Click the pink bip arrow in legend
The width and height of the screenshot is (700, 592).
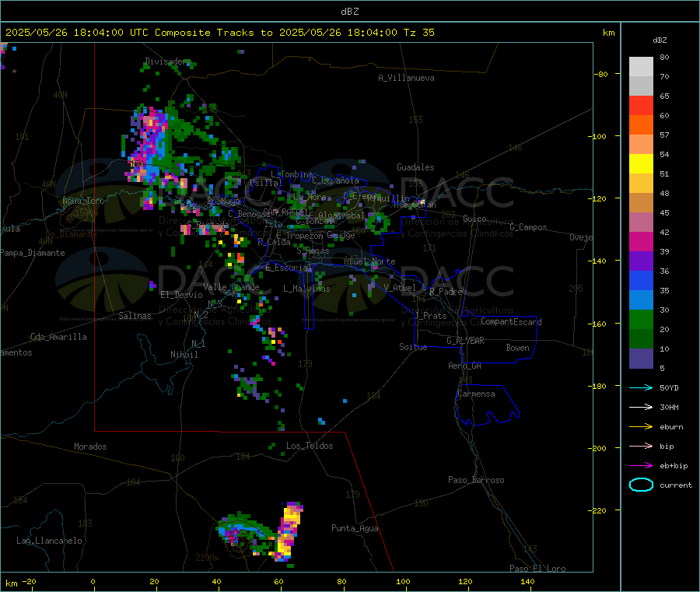pyautogui.click(x=641, y=446)
